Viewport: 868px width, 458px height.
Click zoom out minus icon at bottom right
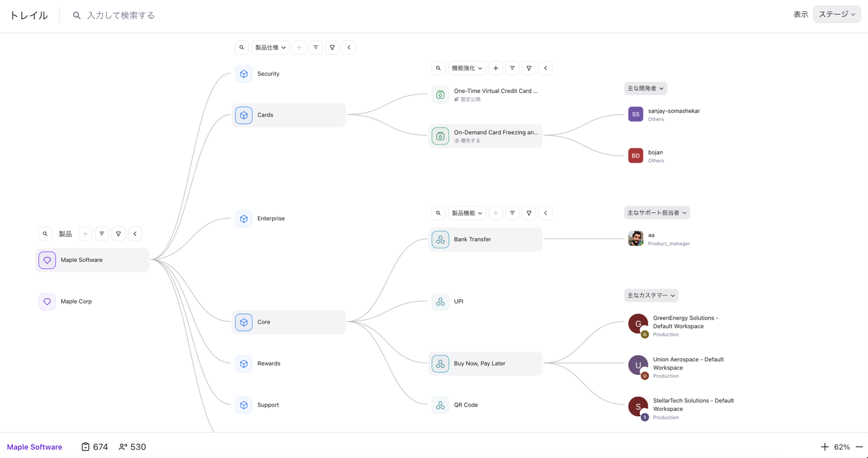pos(859,447)
